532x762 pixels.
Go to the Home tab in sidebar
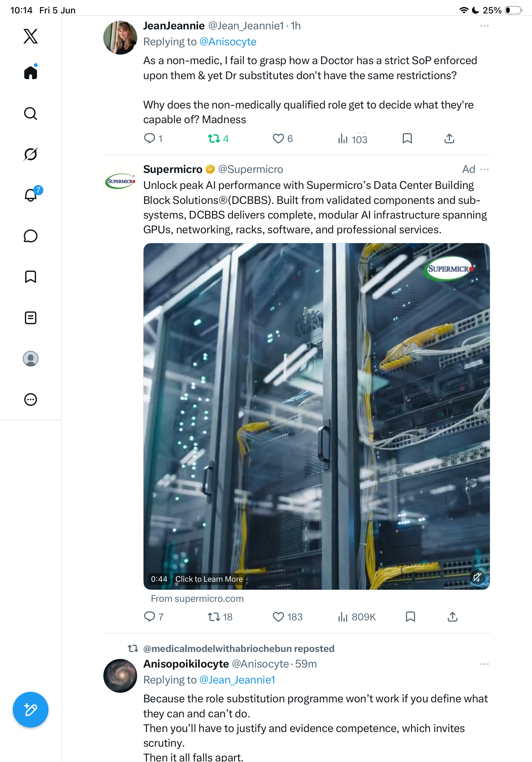coord(31,72)
